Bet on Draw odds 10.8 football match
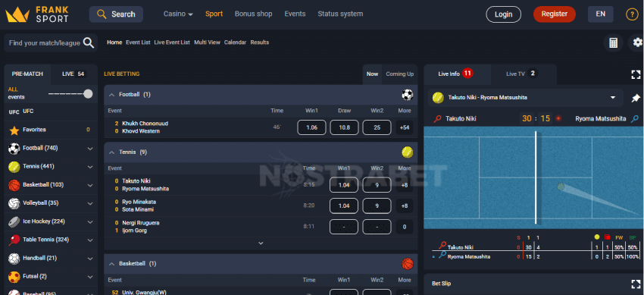 point(344,127)
